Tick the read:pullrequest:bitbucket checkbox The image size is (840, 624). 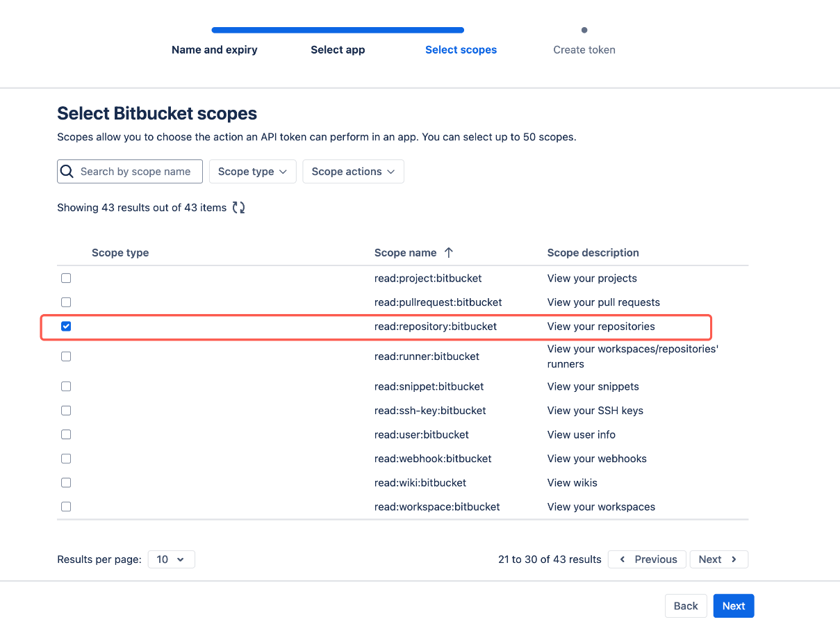click(66, 302)
